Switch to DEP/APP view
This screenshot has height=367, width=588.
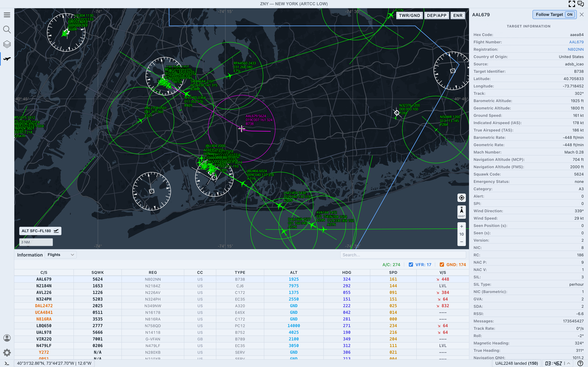pos(436,16)
